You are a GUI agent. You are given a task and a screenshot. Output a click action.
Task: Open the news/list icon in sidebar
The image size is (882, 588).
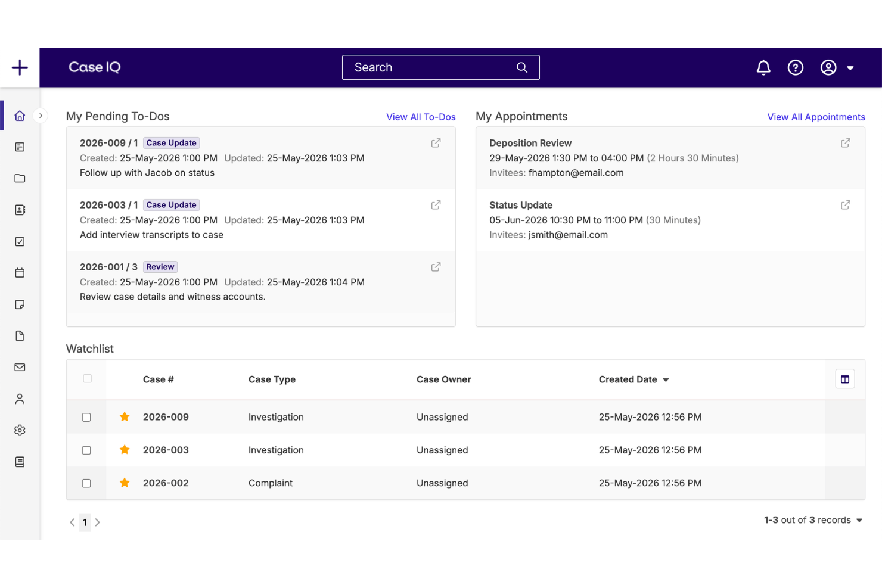(20, 147)
